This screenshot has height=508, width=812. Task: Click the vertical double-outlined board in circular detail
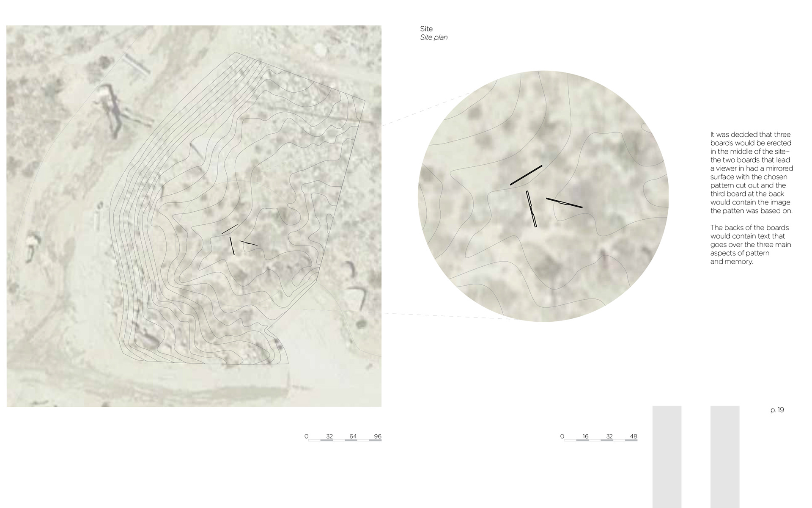pyautogui.click(x=531, y=209)
